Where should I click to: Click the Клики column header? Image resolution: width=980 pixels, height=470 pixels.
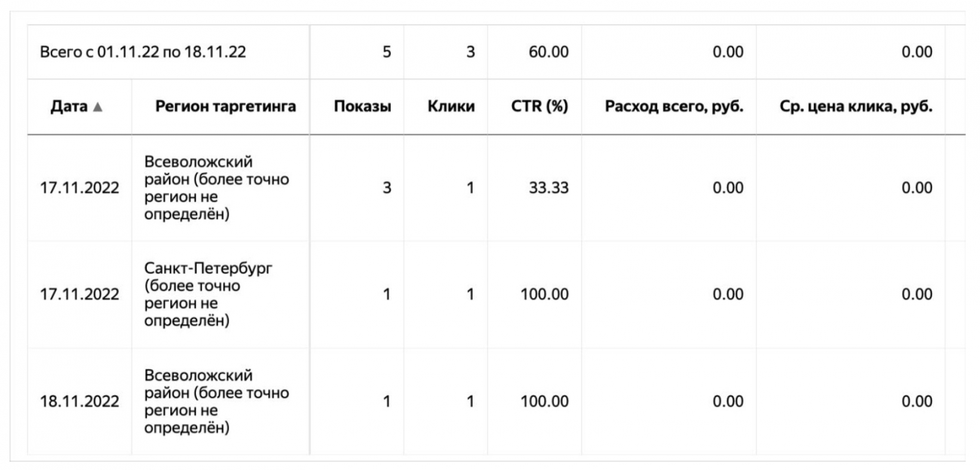point(451,106)
